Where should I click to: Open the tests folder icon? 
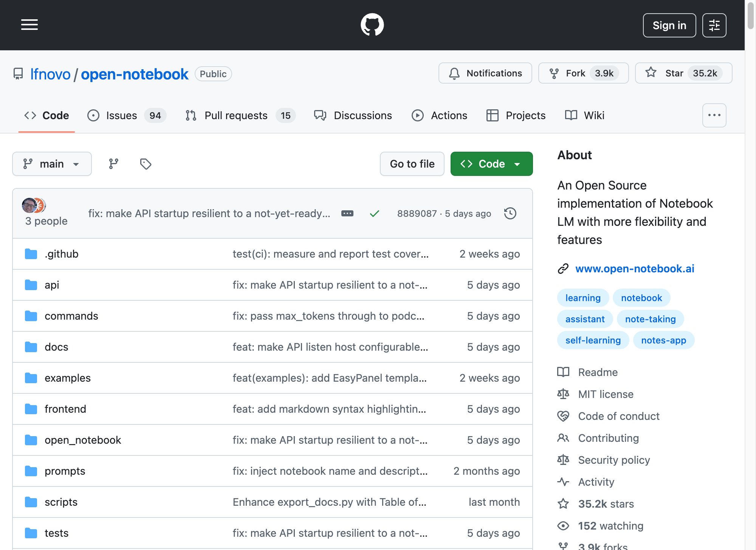pos(31,533)
